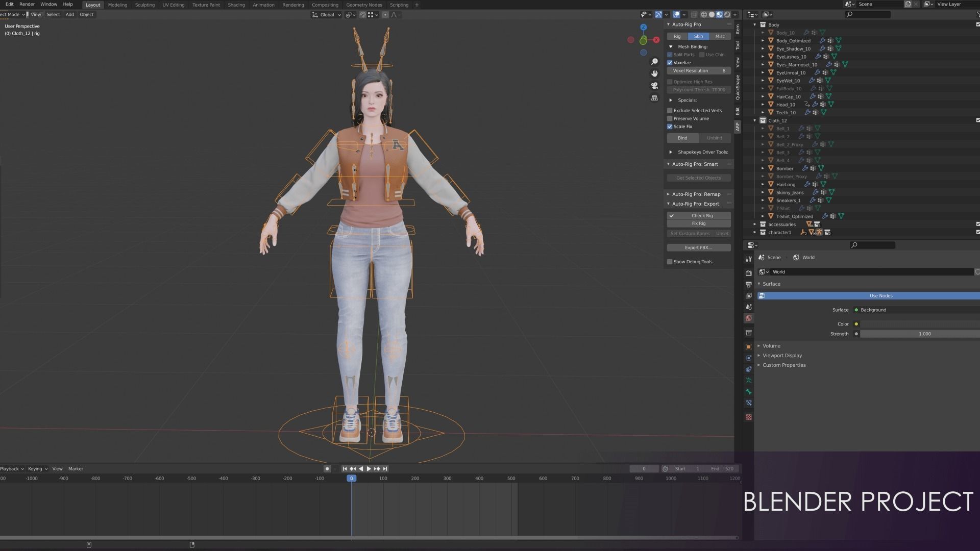The image size is (980, 551).
Task: Switch to the Shading workspace tab
Action: click(236, 5)
